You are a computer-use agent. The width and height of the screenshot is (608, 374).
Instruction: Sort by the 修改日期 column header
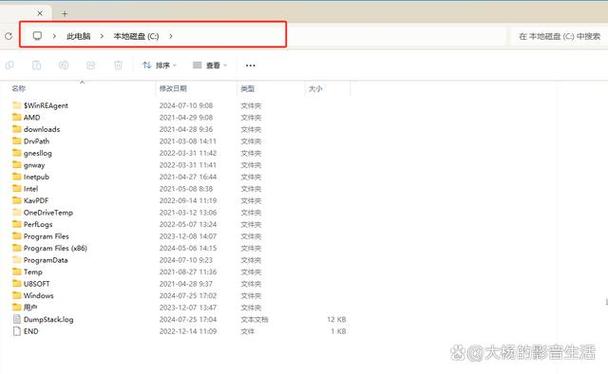coord(173,89)
